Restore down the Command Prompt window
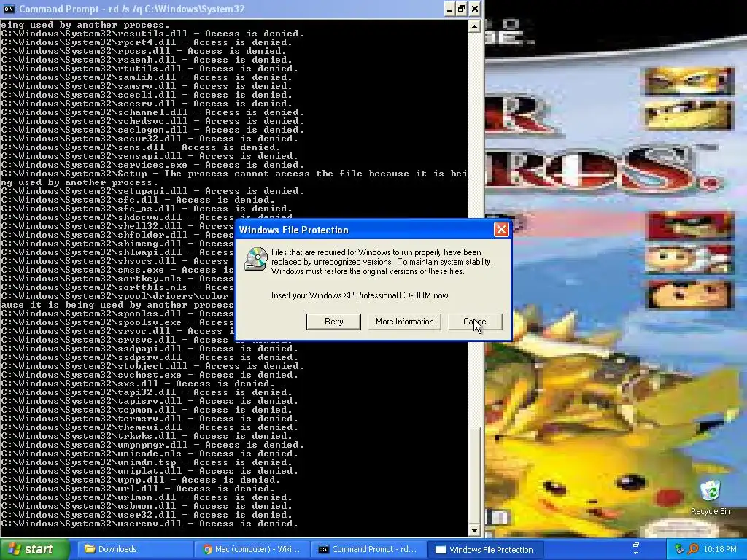The width and height of the screenshot is (747, 560). click(462, 9)
